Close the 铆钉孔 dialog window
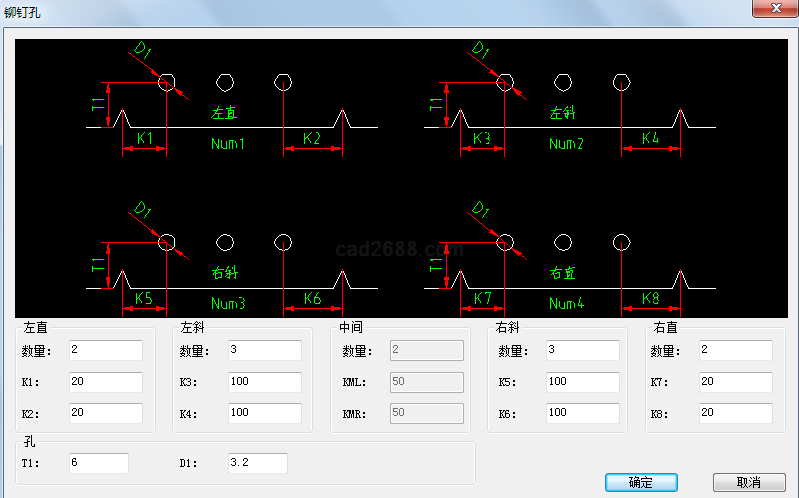Image resolution: width=799 pixels, height=498 pixels. [774, 9]
